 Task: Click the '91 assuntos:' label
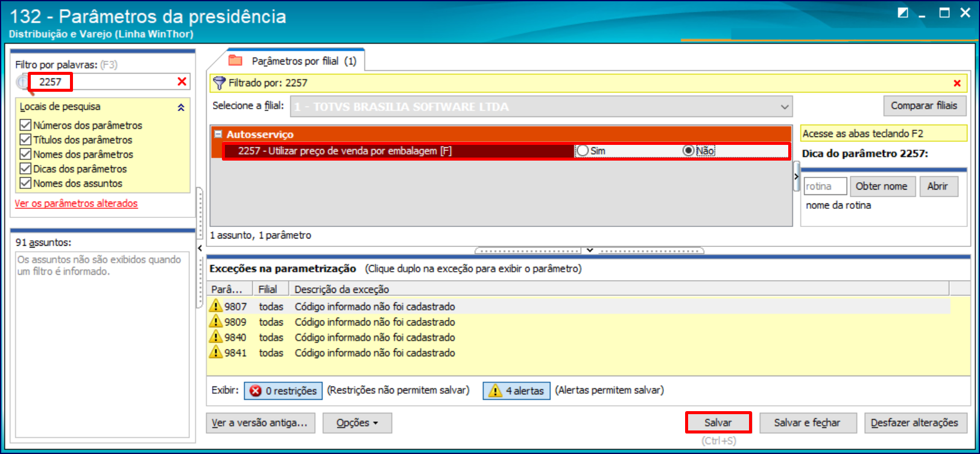click(43, 243)
